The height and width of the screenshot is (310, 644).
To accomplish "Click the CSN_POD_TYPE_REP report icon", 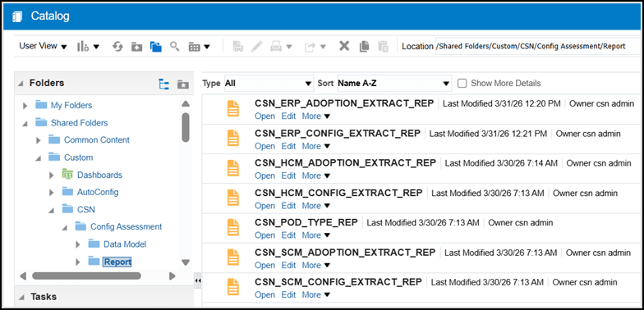I will pyautogui.click(x=233, y=228).
